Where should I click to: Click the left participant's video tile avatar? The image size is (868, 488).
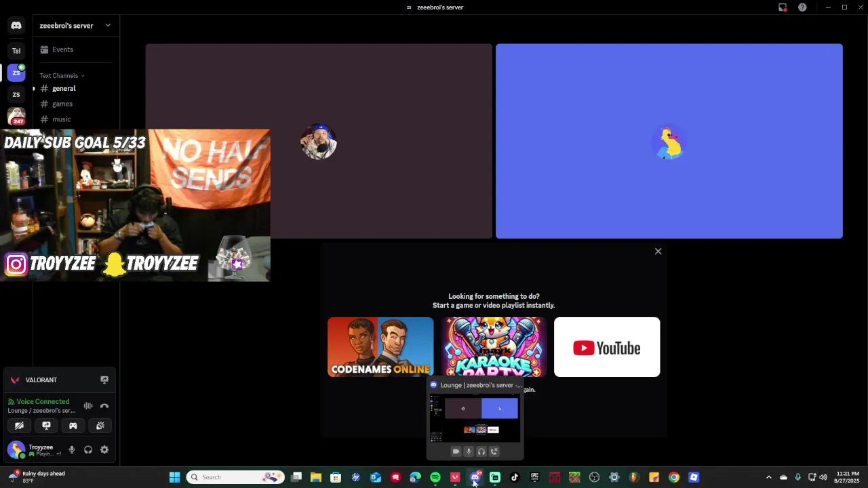318,142
